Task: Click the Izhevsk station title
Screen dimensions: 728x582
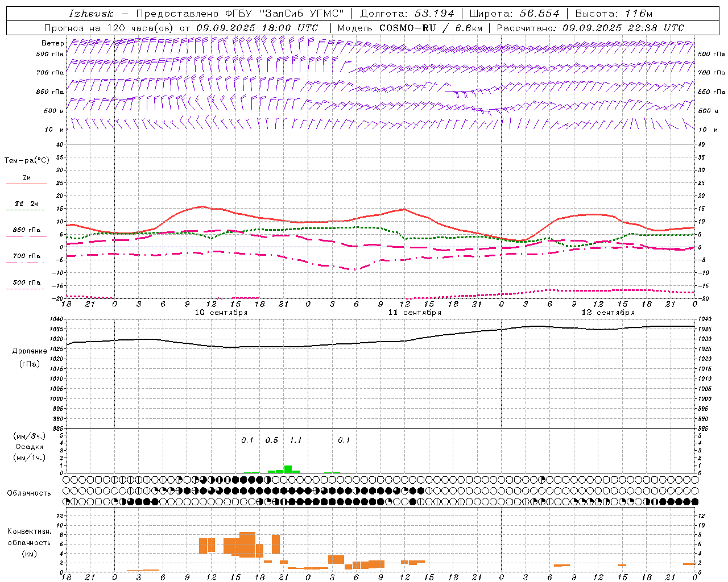Action: pyautogui.click(x=91, y=14)
